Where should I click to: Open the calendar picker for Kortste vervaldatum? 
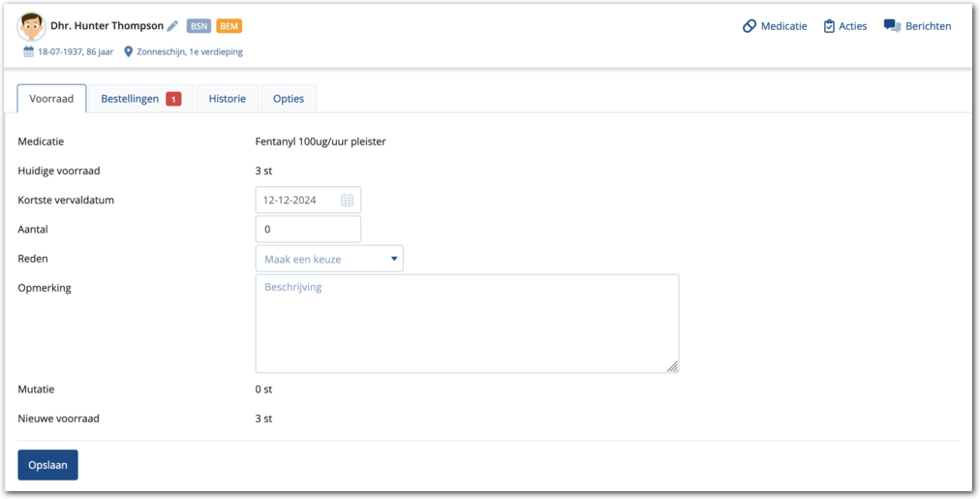tap(347, 201)
